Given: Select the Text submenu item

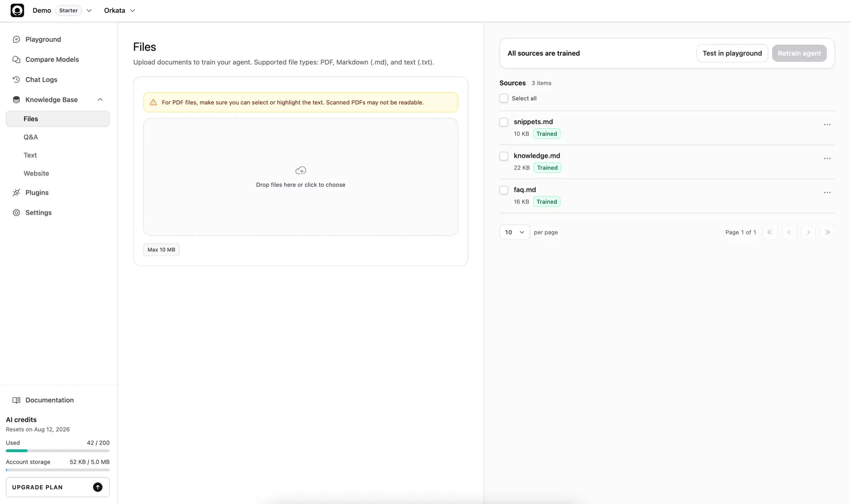Looking at the screenshot, I should point(58,155).
